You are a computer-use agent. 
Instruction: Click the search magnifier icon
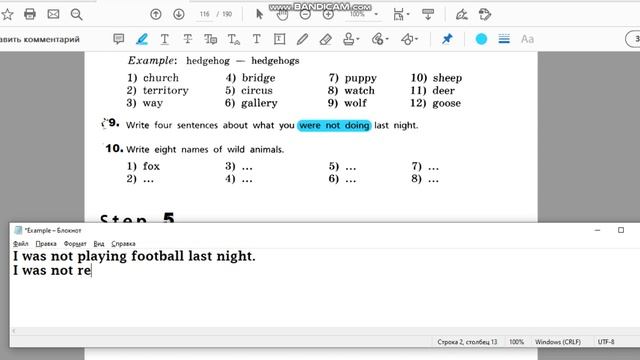point(76,15)
